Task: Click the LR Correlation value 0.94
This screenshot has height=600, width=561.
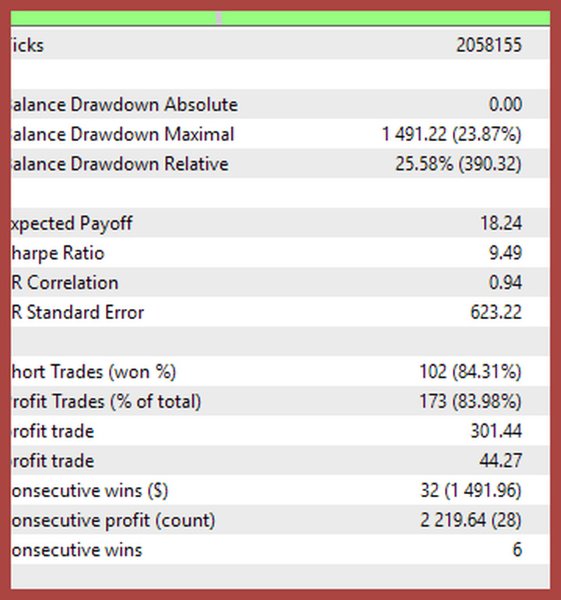Action: [505, 282]
